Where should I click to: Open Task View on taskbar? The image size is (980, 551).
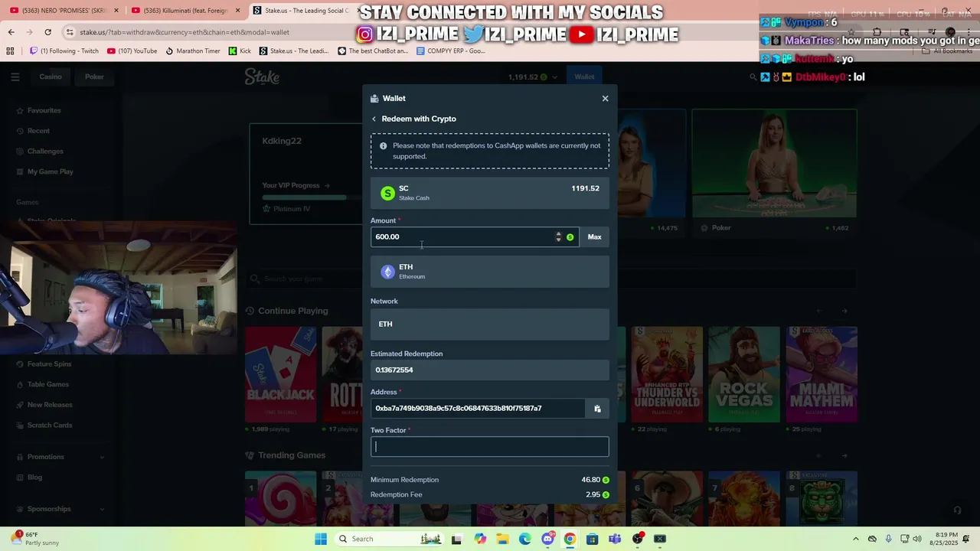(x=456, y=539)
